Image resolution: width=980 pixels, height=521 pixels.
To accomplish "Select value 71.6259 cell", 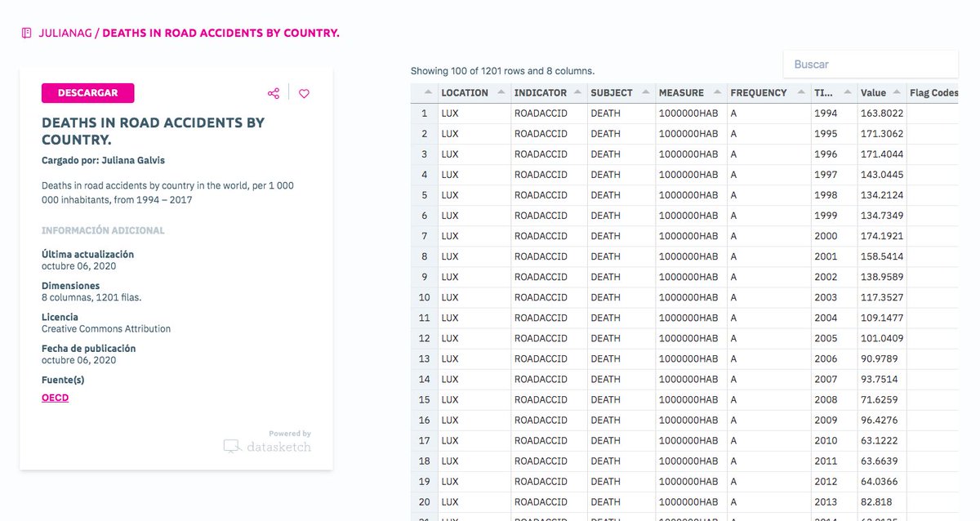I will 882,399.
